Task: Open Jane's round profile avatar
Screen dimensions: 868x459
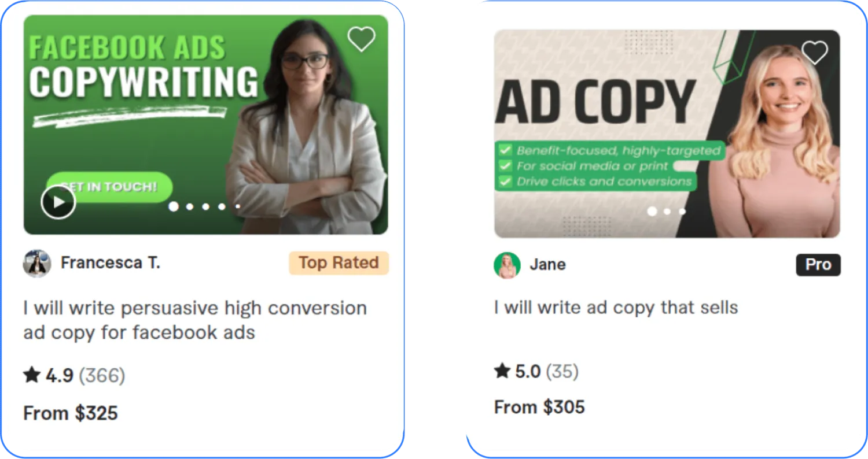Action: [x=507, y=265]
